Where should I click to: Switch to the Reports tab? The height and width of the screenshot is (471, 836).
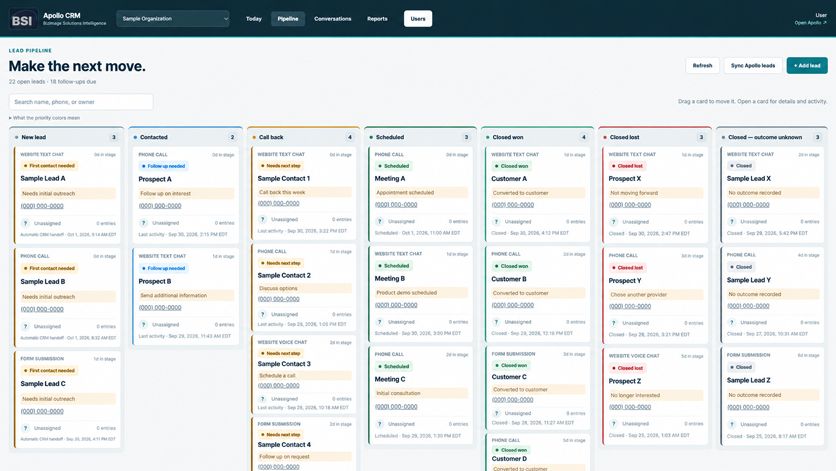pyautogui.click(x=377, y=19)
